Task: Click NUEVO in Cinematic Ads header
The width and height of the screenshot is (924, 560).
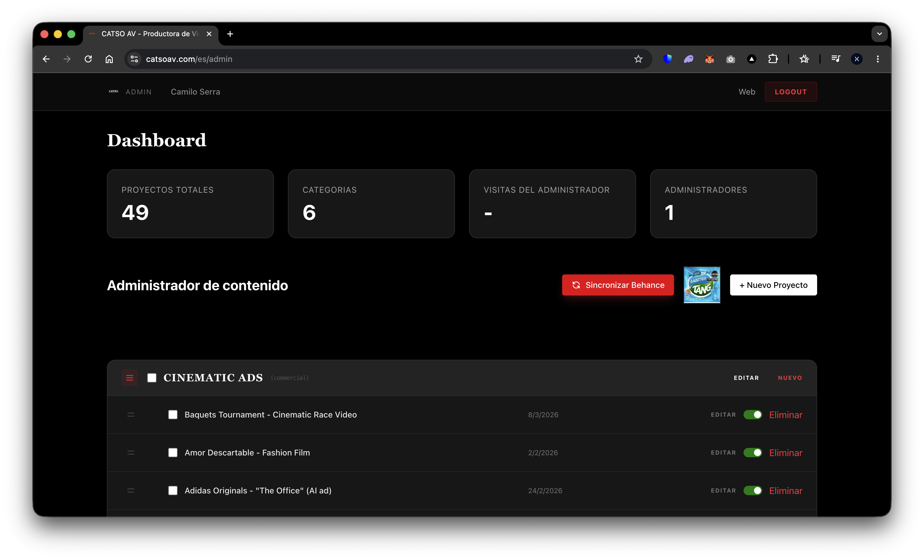Action: tap(790, 378)
